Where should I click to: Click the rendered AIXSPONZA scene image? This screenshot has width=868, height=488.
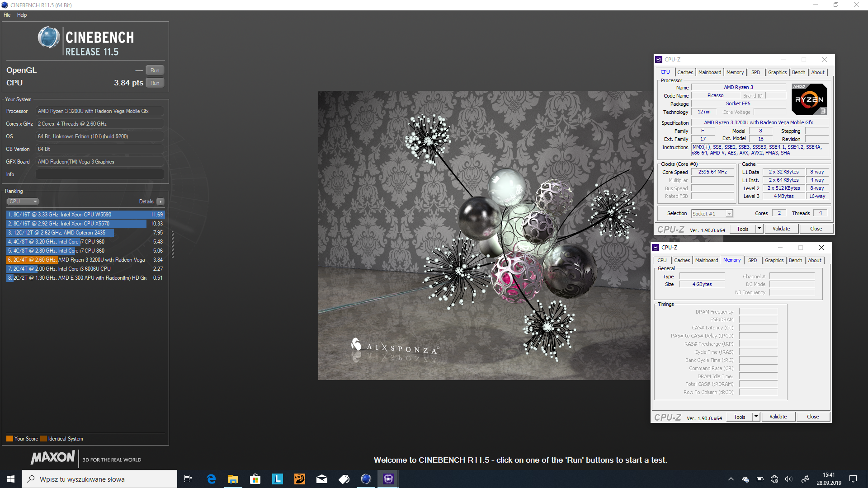coord(484,235)
